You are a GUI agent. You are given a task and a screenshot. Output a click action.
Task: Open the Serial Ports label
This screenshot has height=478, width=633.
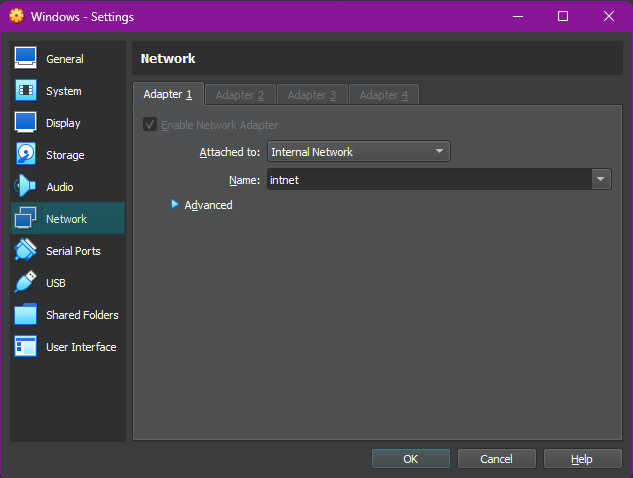tap(73, 251)
